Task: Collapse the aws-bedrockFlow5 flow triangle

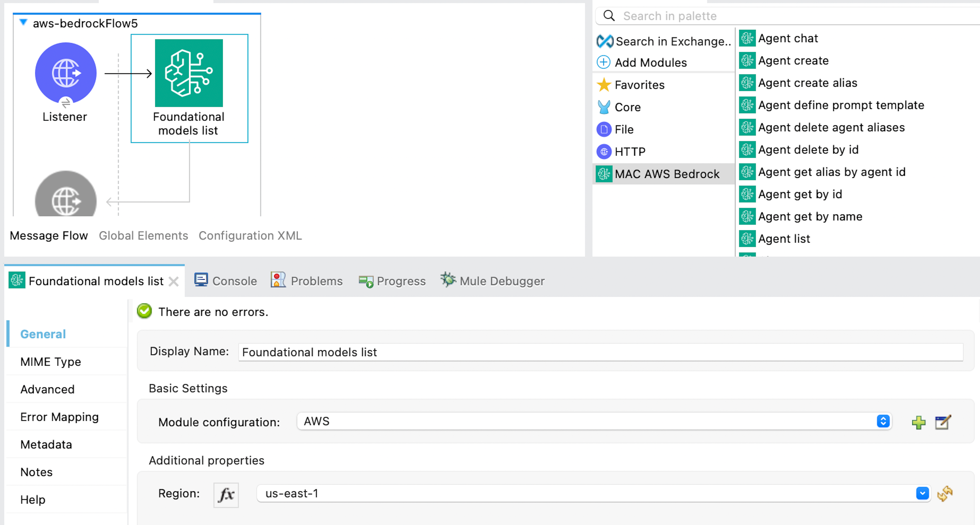Action: 23,22
